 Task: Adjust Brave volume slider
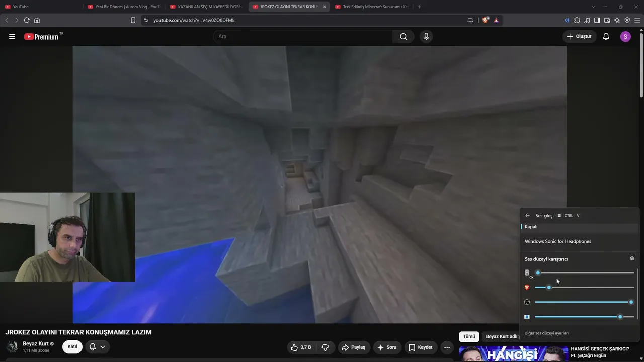(584, 287)
